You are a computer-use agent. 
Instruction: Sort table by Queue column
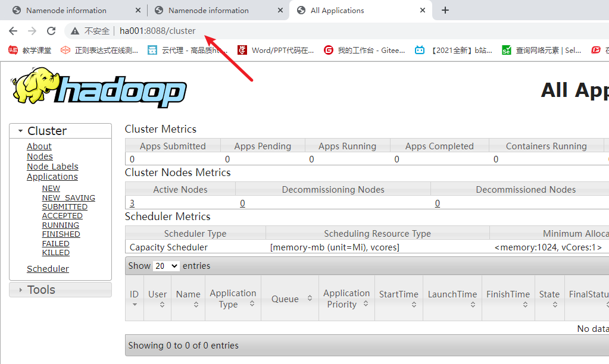point(290,298)
